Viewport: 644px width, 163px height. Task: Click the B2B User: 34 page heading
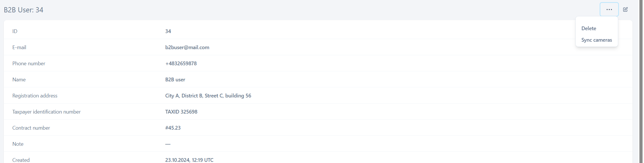coord(24,10)
